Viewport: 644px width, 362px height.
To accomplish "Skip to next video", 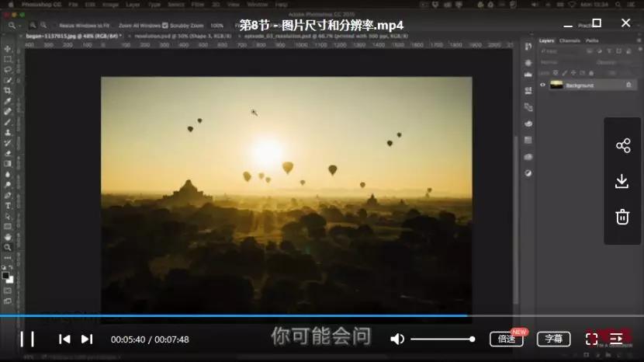I will [x=87, y=339].
